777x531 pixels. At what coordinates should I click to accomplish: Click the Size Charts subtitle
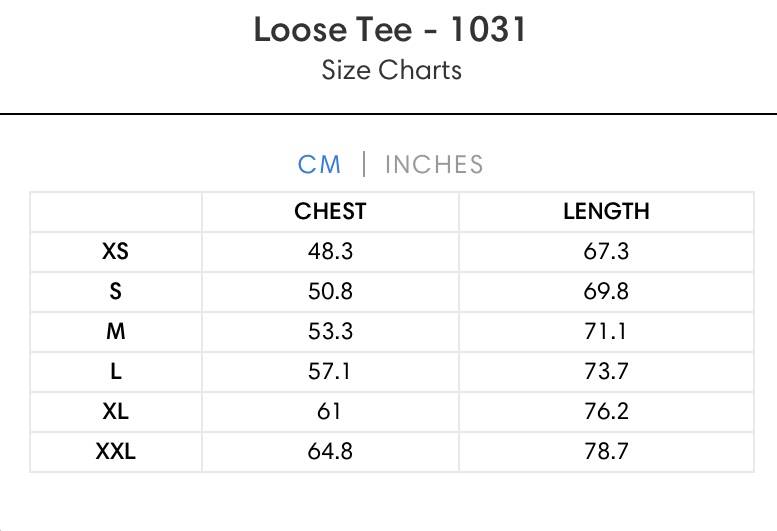pyautogui.click(x=391, y=70)
